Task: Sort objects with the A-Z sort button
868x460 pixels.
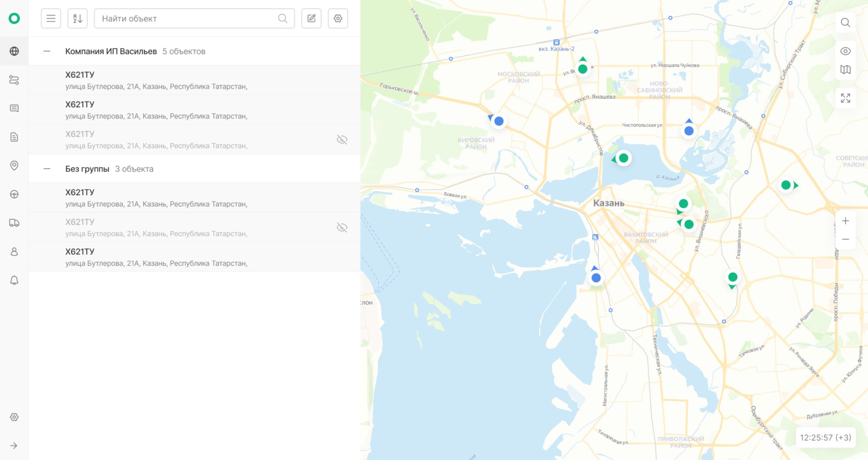Action: 78,18
